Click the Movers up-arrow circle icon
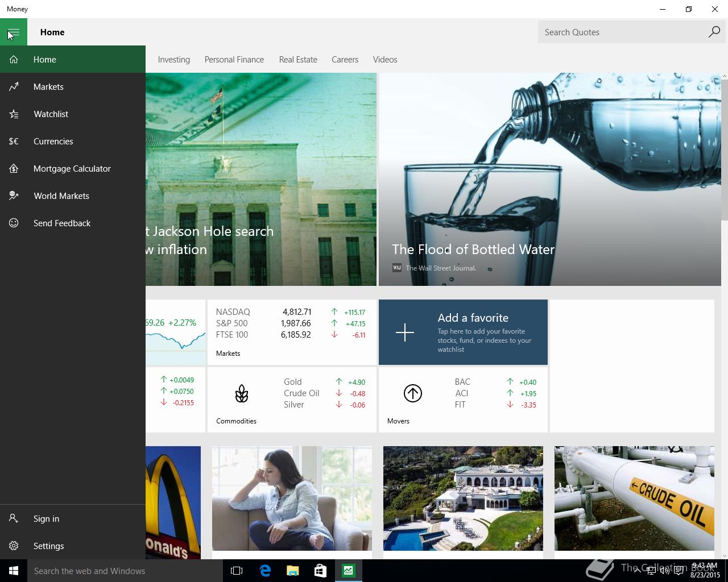The width and height of the screenshot is (728, 582). [413, 393]
